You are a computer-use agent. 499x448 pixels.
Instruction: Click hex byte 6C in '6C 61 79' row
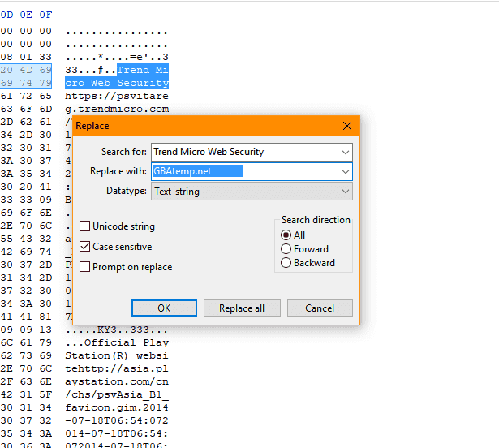(x=6, y=343)
